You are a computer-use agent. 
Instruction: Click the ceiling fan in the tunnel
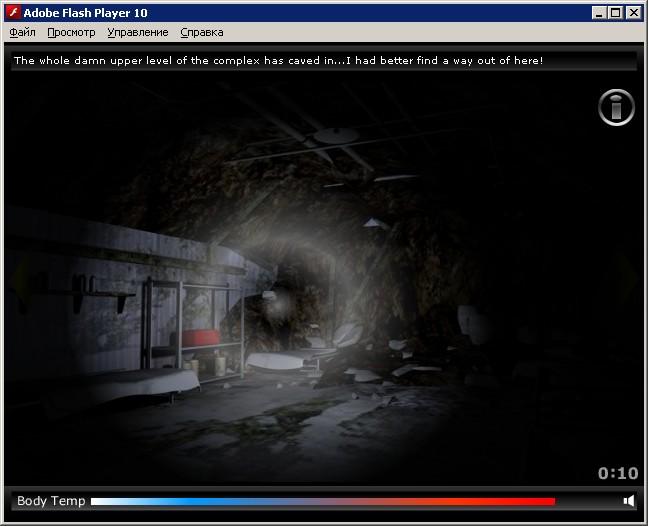coord(336,135)
